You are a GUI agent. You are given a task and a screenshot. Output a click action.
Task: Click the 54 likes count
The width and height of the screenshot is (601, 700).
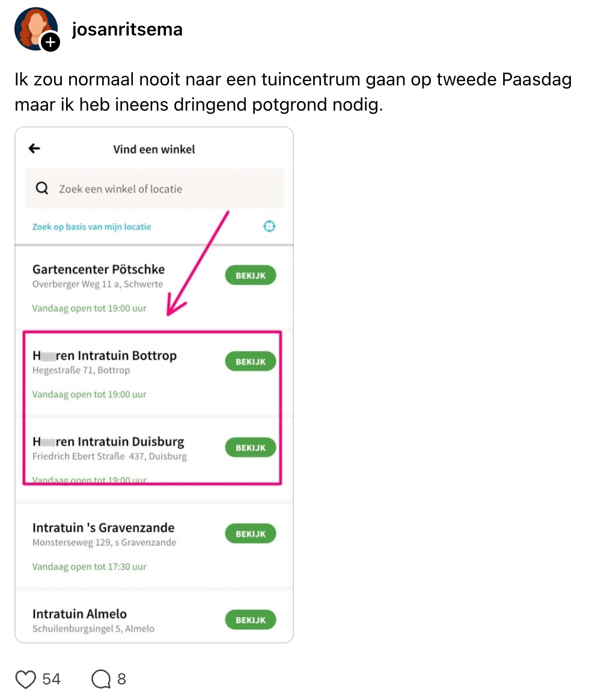[52, 679]
